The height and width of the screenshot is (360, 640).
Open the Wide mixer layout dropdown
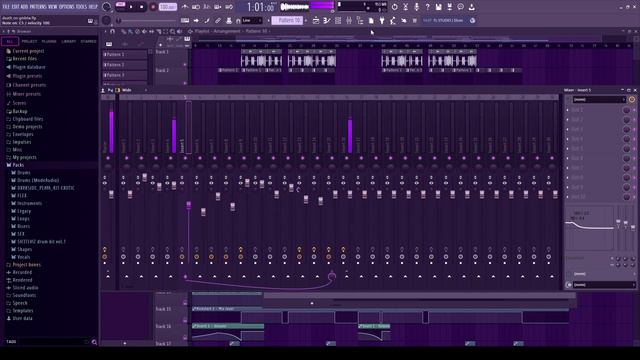tap(131, 90)
